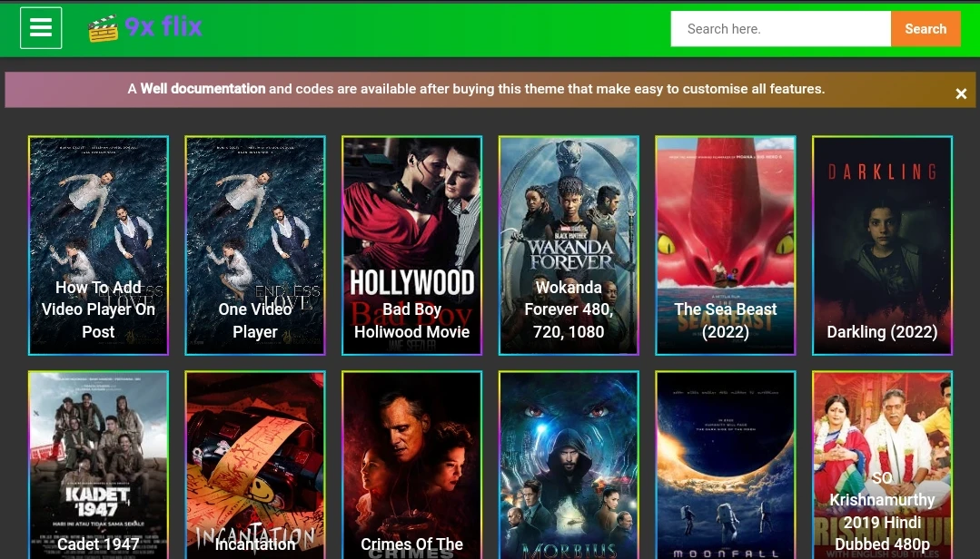
Task: Dismiss the theme announcement banner
Action: [960, 93]
